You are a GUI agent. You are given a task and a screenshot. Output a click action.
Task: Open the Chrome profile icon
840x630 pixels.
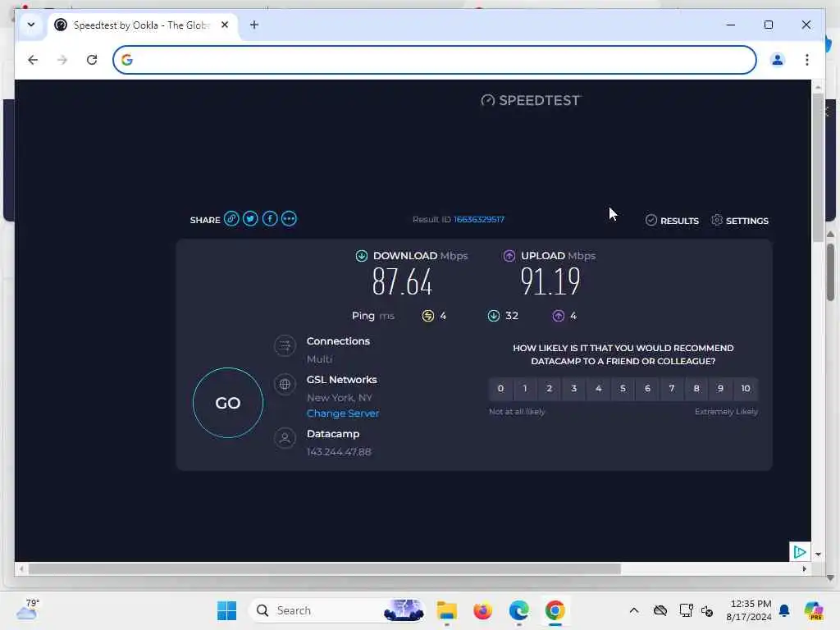(x=778, y=59)
